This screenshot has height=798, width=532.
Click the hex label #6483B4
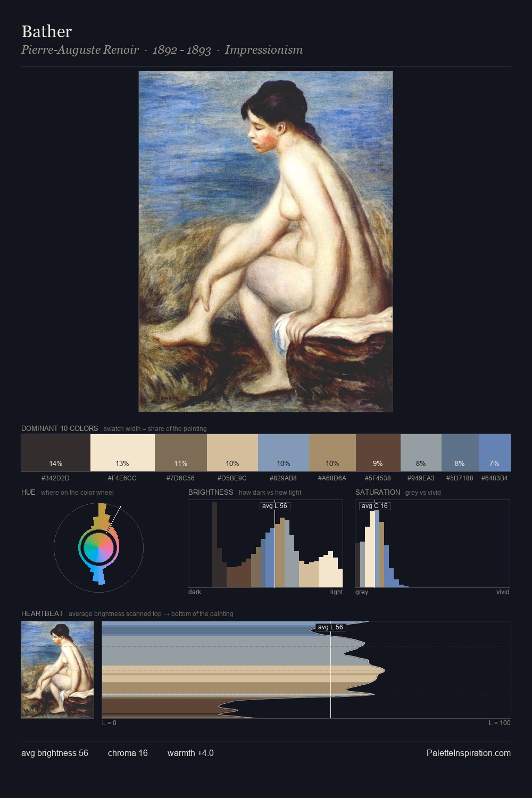click(494, 478)
